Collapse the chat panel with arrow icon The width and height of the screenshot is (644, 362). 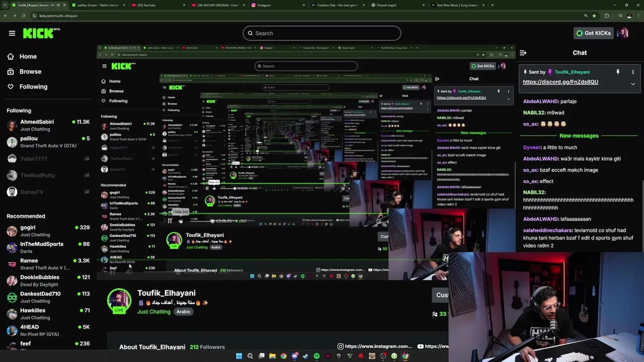523,52
